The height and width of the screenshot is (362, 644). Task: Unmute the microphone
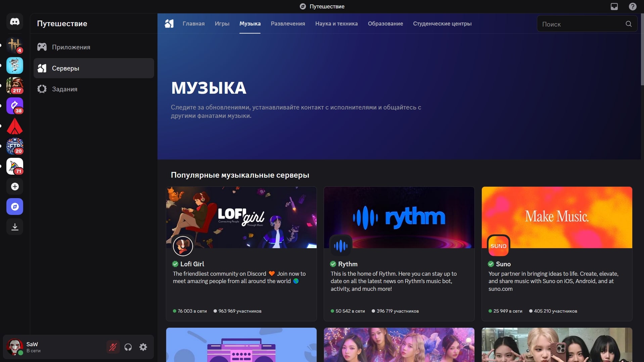click(x=113, y=347)
